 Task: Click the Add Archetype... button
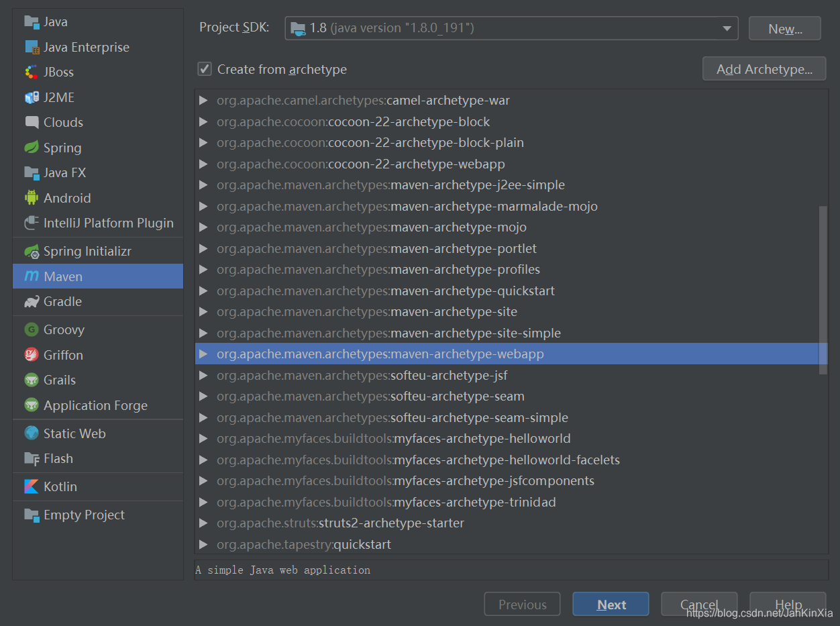click(x=764, y=68)
